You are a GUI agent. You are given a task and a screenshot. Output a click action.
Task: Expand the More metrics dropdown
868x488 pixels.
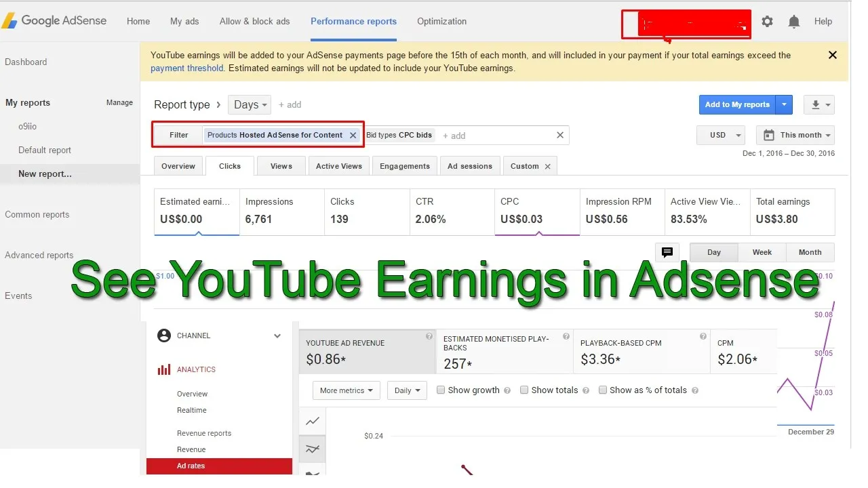[x=346, y=390]
